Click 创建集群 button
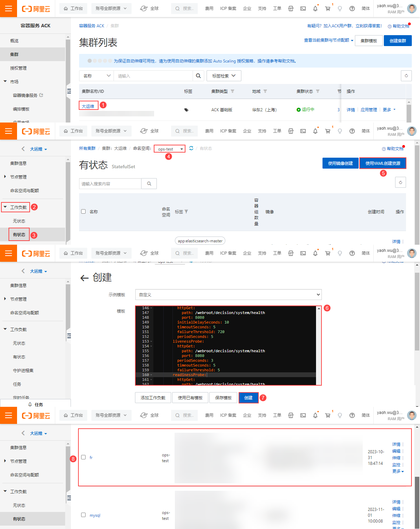The width and height of the screenshot is (420, 529). click(398, 41)
